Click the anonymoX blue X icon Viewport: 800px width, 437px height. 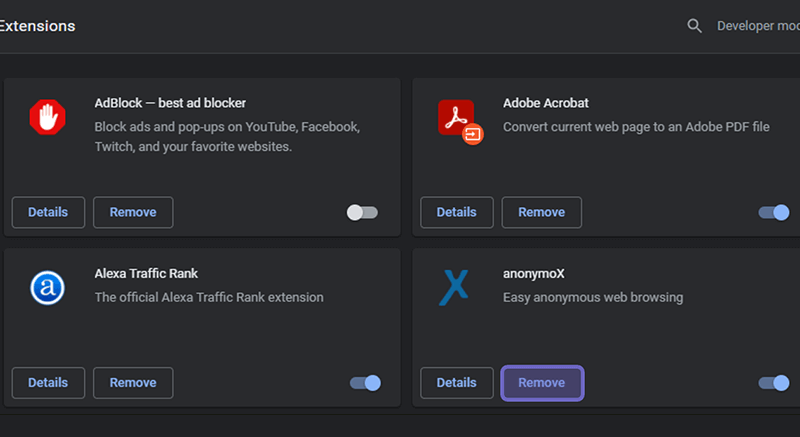454,288
